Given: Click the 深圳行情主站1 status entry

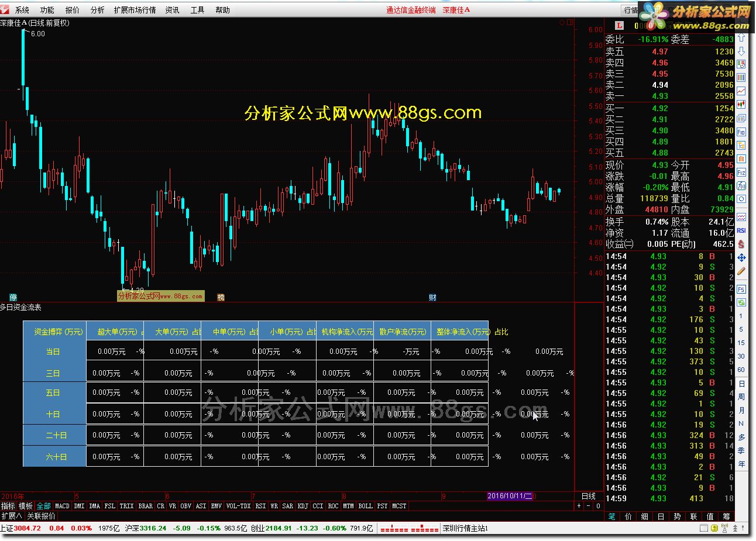Looking at the screenshot, I should [465, 528].
